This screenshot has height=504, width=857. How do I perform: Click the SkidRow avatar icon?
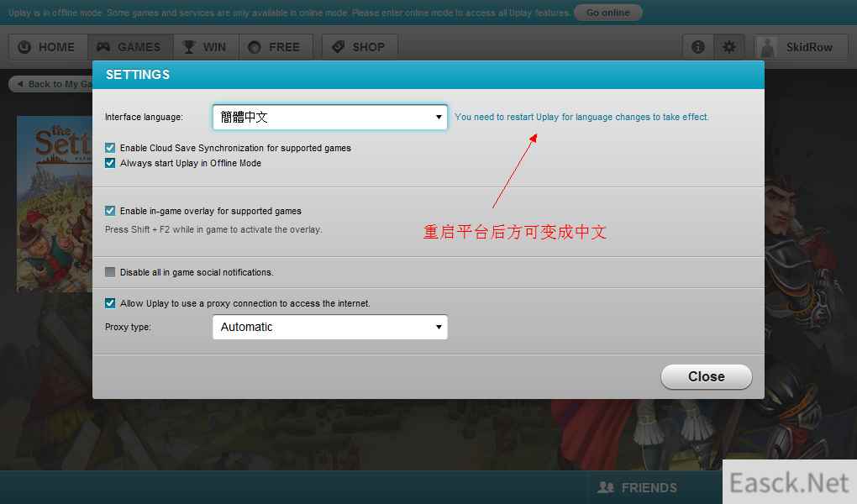768,48
